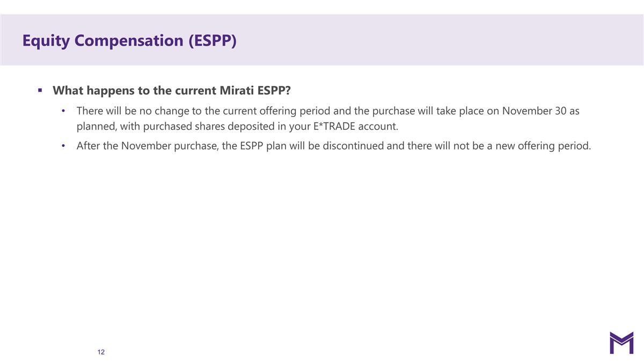Select the slide title "Equity Compensation (ESPP)"
The height and width of the screenshot is (362, 644).
pyautogui.click(x=129, y=40)
